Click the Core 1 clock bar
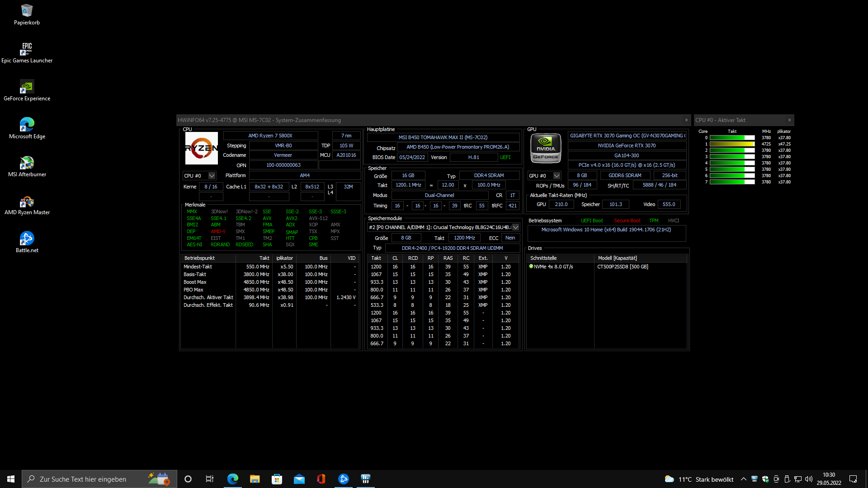This screenshot has height=488, width=868. coord(732,144)
